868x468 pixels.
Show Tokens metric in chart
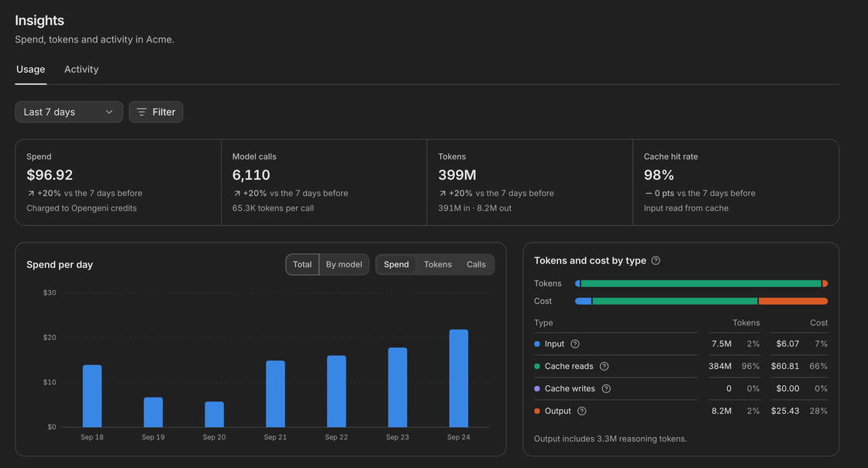click(x=438, y=264)
